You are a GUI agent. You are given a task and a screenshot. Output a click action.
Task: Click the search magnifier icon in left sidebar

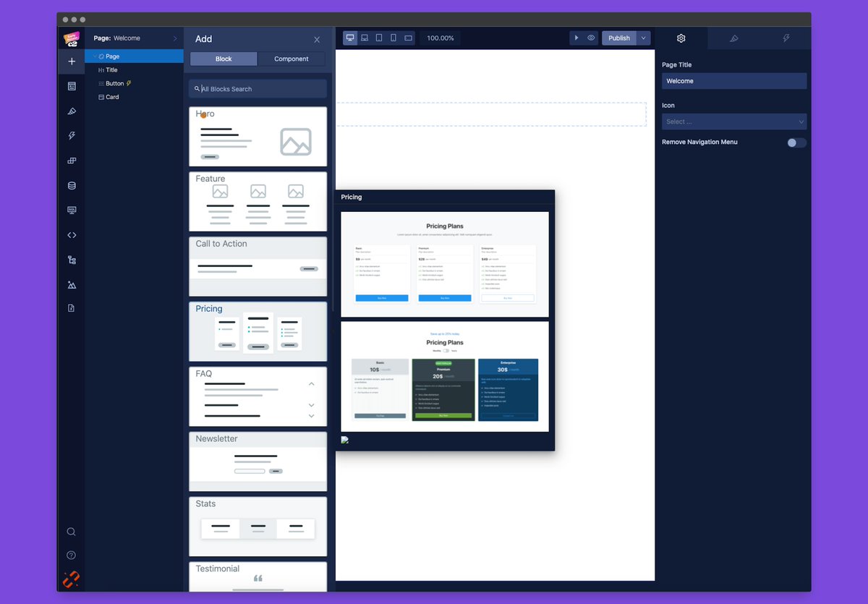click(x=71, y=532)
